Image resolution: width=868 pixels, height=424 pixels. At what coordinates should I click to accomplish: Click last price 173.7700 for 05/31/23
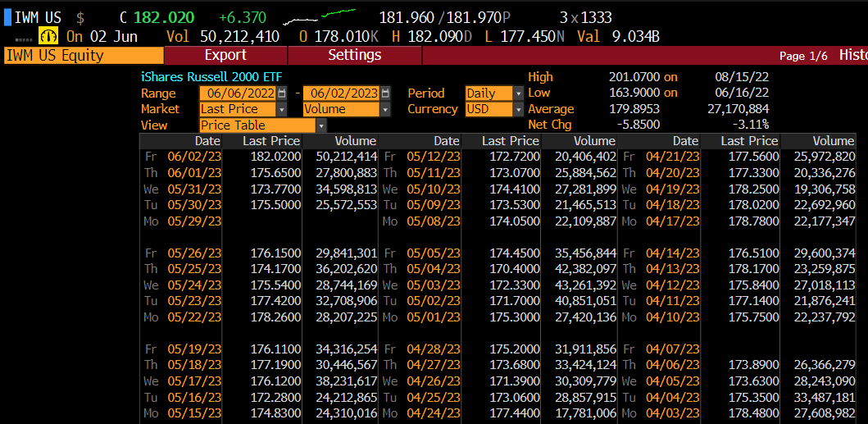(x=275, y=189)
